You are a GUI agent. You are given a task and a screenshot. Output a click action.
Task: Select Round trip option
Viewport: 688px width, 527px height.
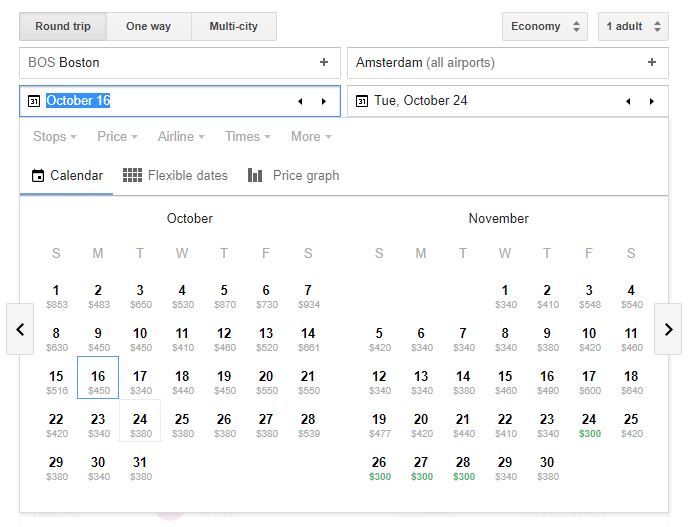pyautogui.click(x=63, y=26)
